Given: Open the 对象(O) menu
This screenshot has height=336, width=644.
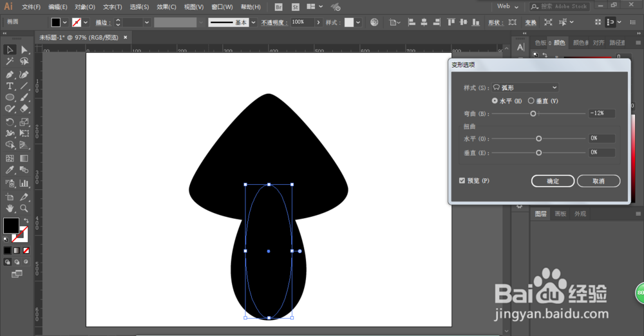Looking at the screenshot, I should pos(85,7).
